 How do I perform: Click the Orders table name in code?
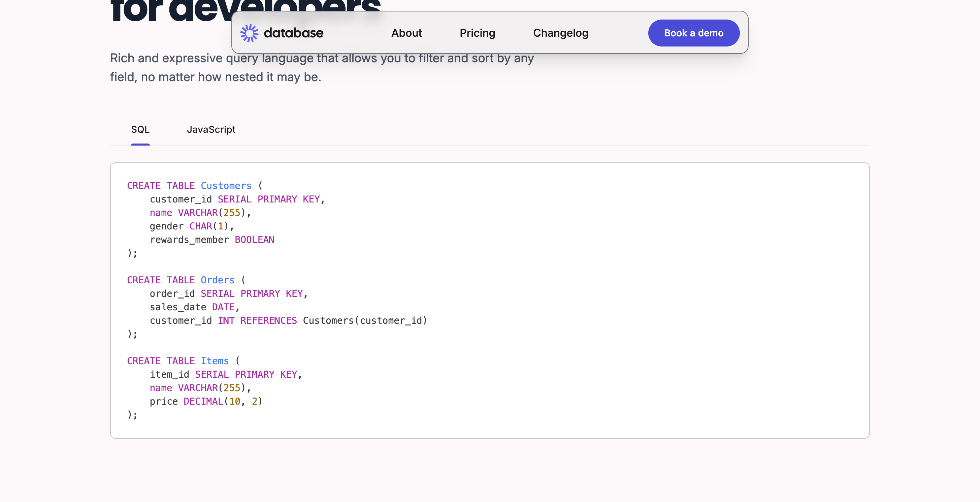(217, 280)
